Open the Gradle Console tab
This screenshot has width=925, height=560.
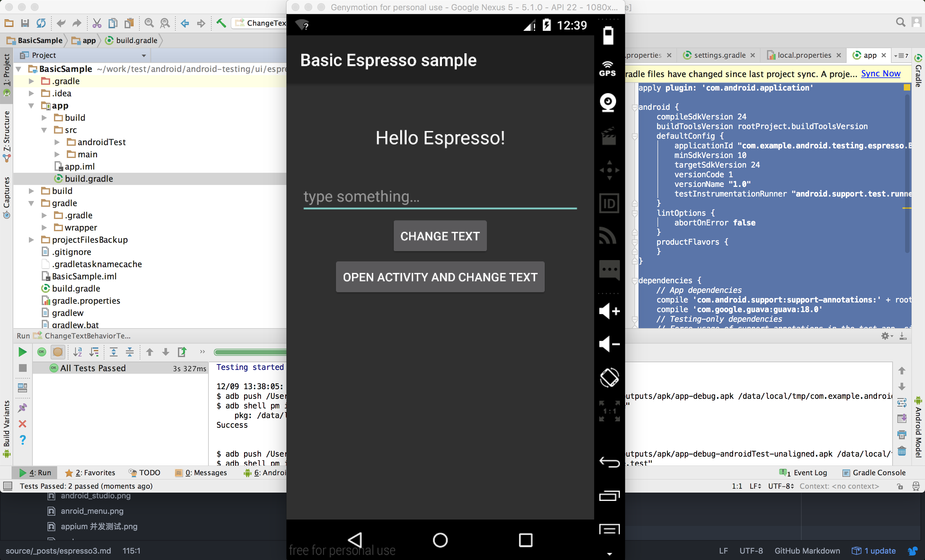coord(874,473)
